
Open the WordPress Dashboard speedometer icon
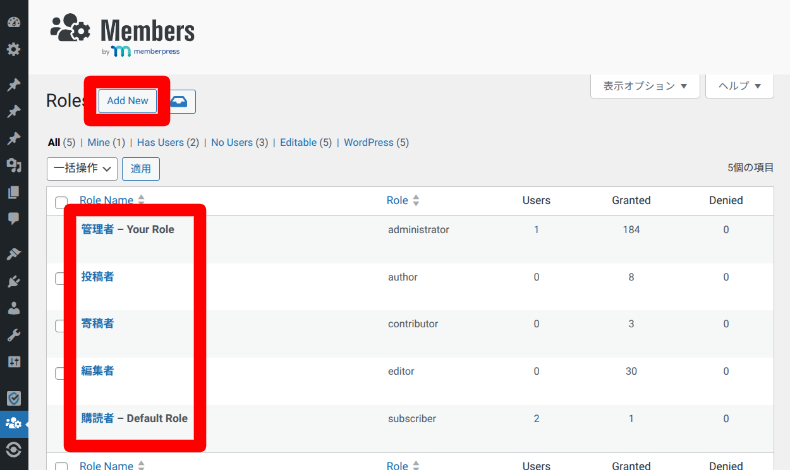coord(14,22)
